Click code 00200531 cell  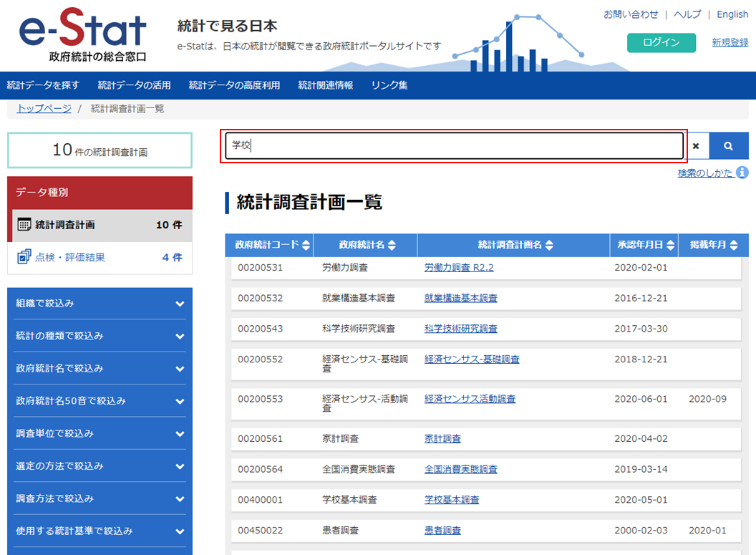click(260, 268)
